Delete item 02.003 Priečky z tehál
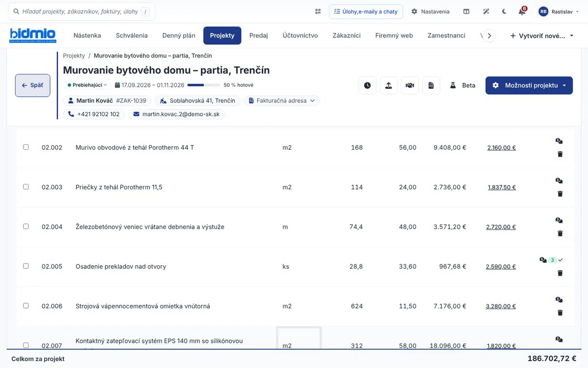Image resolution: width=588 pixels, height=368 pixels. 560,194
